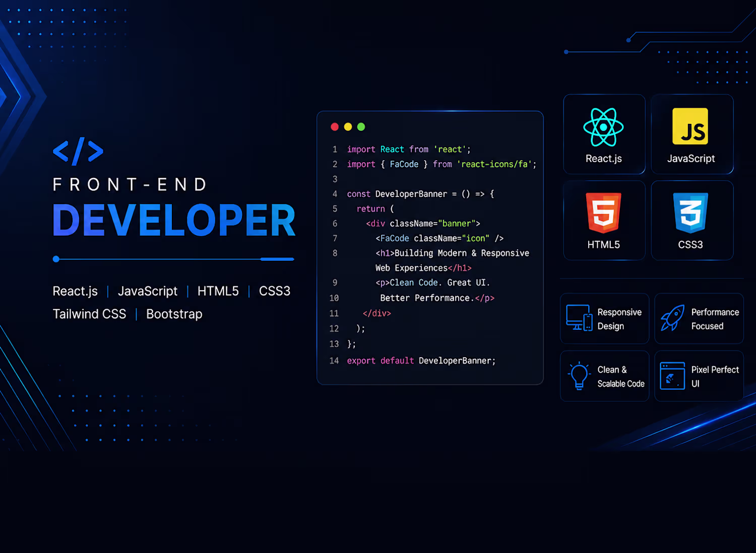Click code line "import React from 'react';"
Viewport: 756px width, 553px height.
(x=409, y=150)
